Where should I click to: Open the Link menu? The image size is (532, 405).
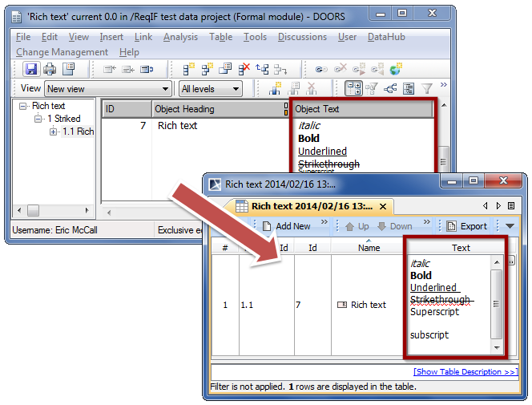pyautogui.click(x=143, y=37)
